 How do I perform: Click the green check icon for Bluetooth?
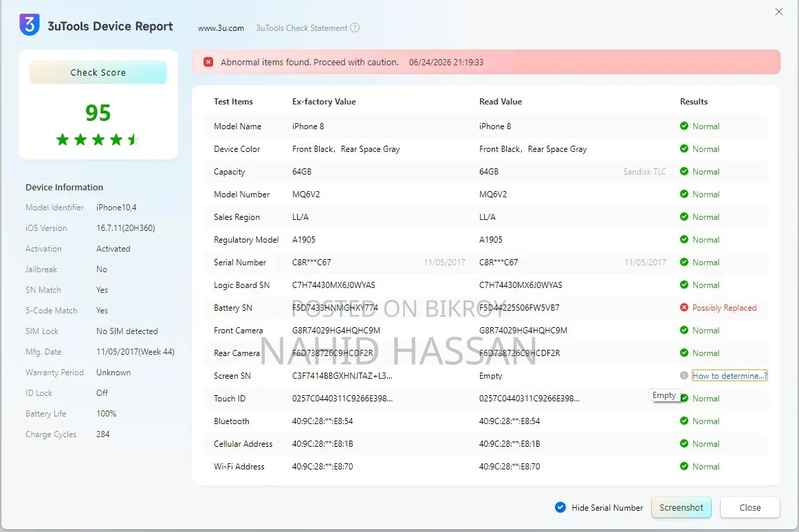684,421
